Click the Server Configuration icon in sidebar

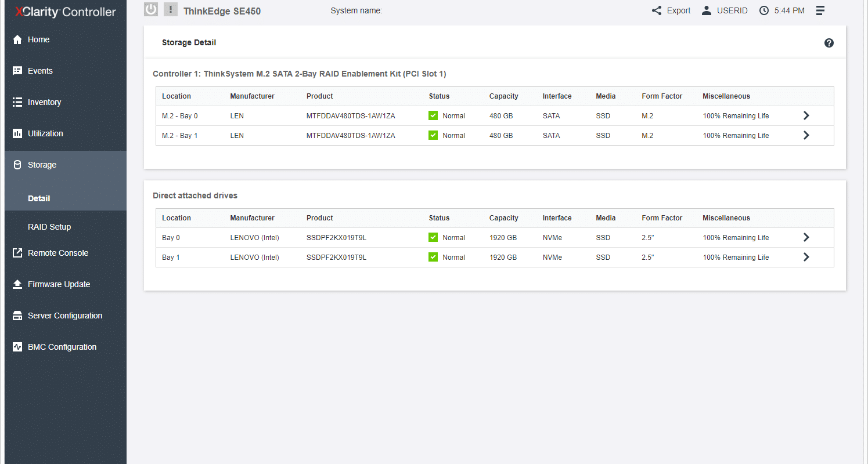tap(17, 316)
